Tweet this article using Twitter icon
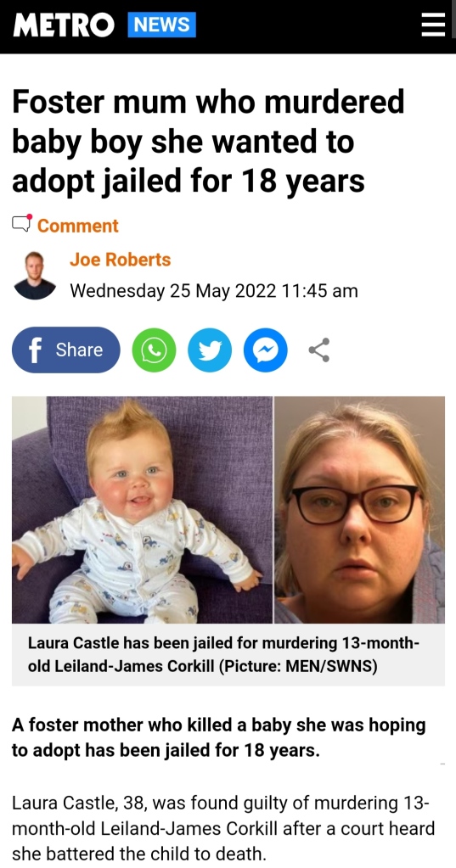The height and width of the screenshot is (868, 456). coord(210,350)
